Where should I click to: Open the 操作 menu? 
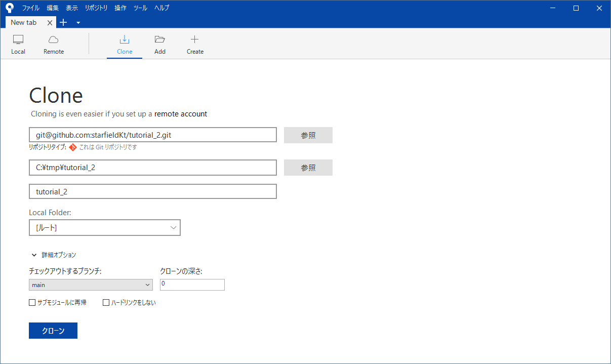120,8
